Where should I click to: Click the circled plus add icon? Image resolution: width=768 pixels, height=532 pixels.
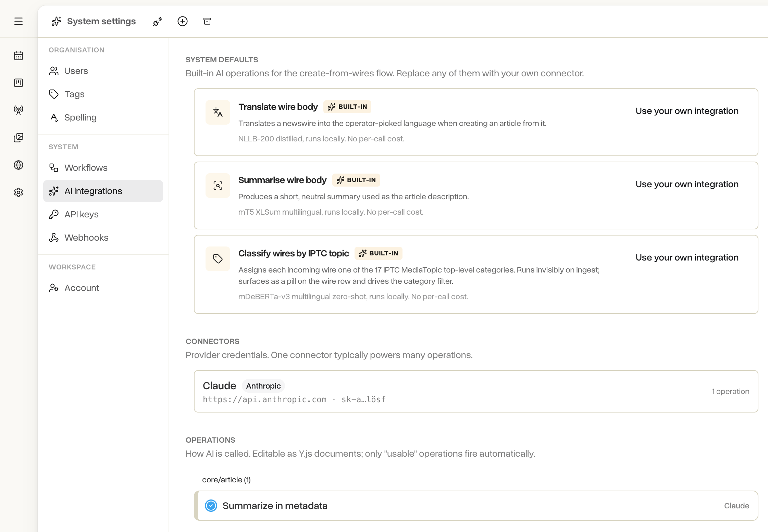tap(183, 21)
